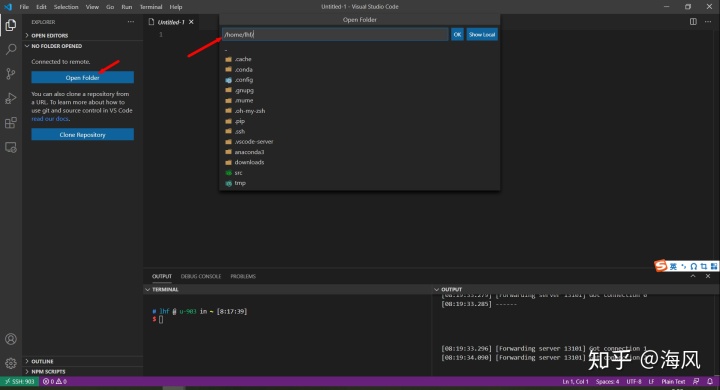Image resolution: width=720 pixels, height=390 pixels.
Task: Open the Edit menu
Action: click(41, 7)
